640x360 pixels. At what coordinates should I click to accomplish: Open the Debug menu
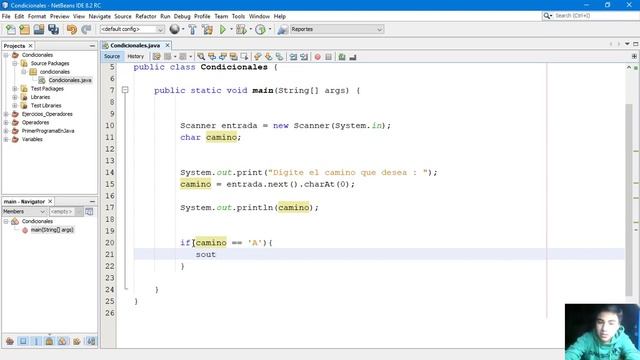[182, 16]
